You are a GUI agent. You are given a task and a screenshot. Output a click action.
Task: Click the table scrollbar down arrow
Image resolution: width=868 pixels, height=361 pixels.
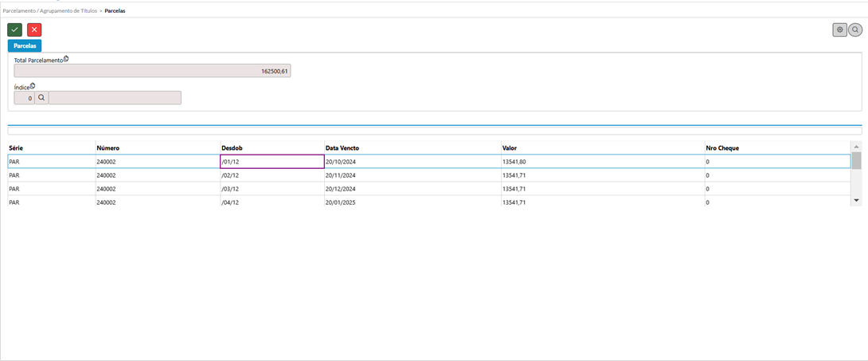(856, 200)
